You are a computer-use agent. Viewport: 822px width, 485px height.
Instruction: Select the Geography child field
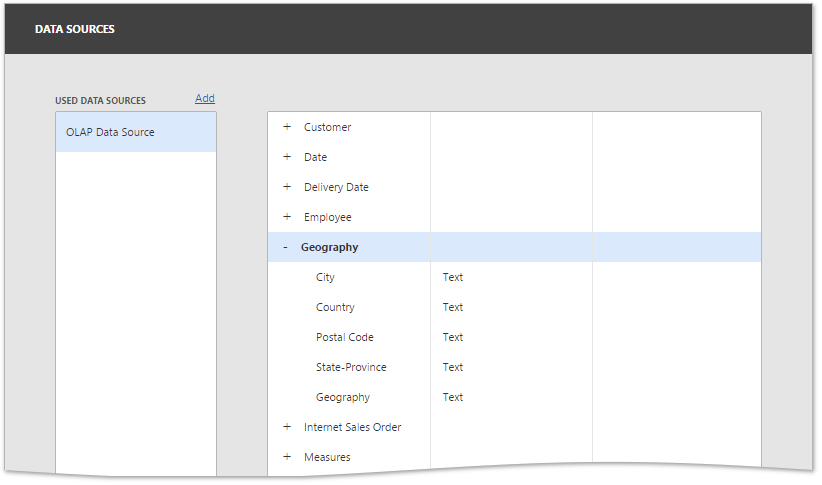(x=343, y=397)
